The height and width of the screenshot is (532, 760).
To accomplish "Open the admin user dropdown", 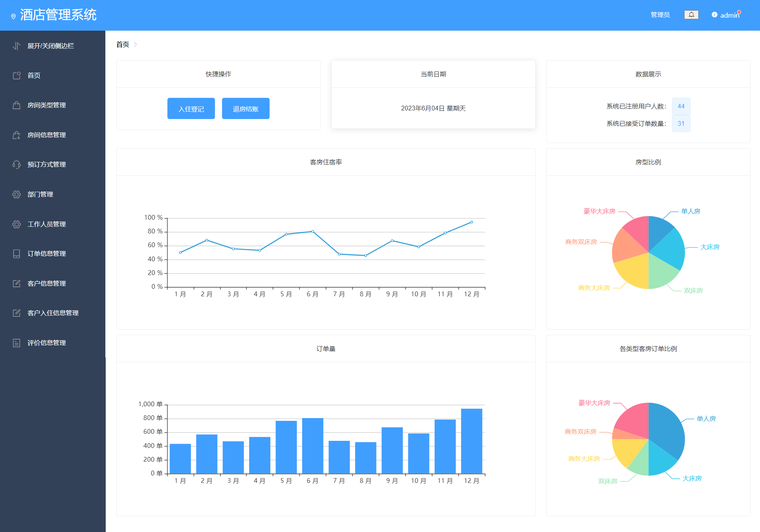I will [x=729, y=15].
